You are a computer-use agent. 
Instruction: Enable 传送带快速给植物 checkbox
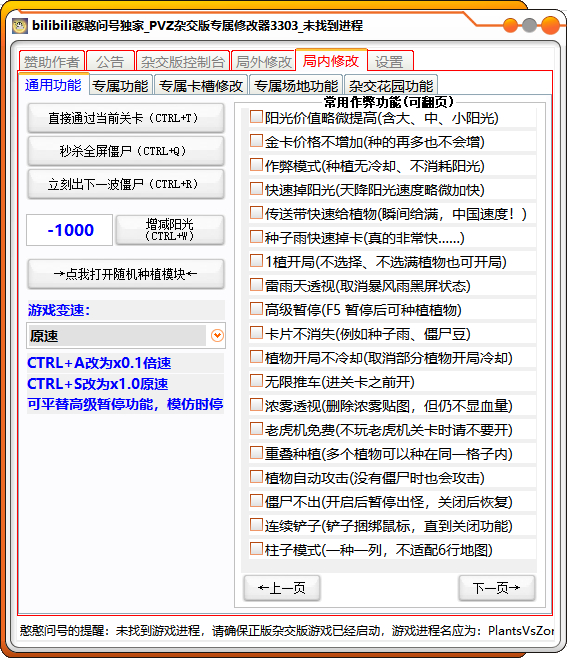tap(256, 213)
